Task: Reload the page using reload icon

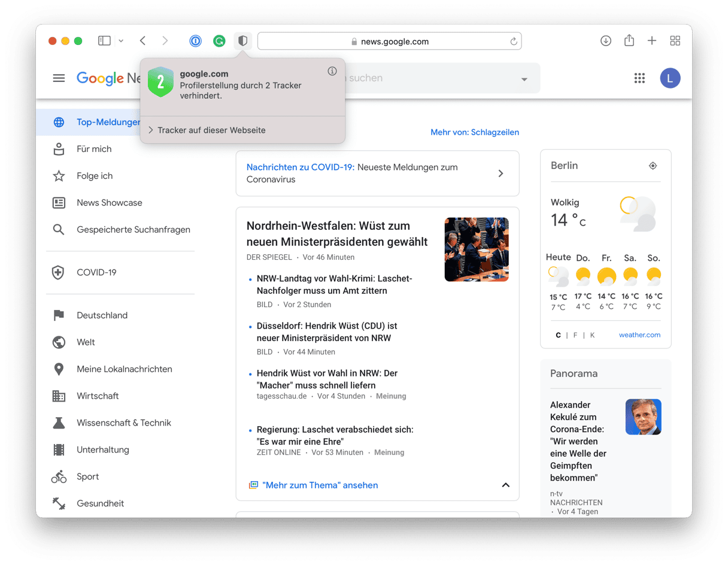Action: pyautogui.click(x=513, y=41)
